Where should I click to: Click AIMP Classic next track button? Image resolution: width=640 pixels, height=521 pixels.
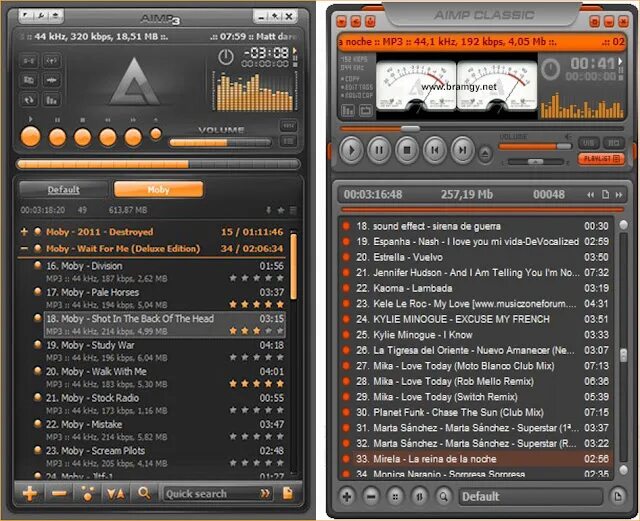[x=462, y=150]
